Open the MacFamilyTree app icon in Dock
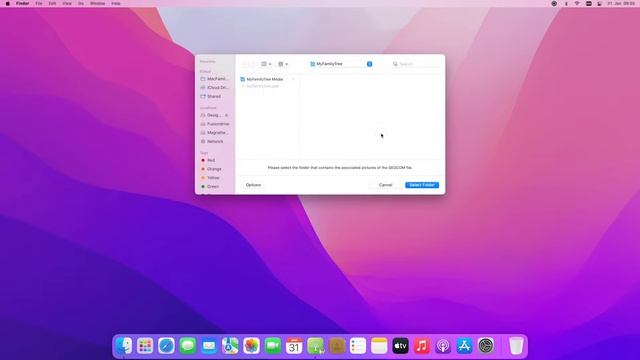The image size is (640, 360). pyautogui.click(x=316, y=346)
